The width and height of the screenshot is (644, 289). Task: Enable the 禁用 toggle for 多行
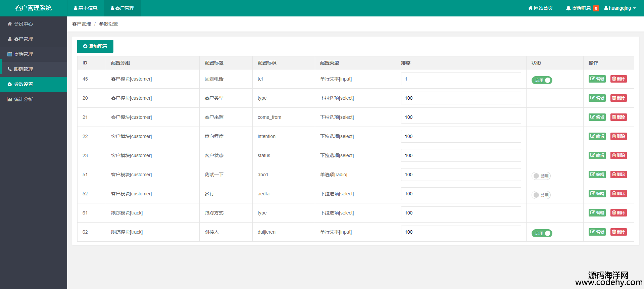pyautogui.click(x=541, y=195)
